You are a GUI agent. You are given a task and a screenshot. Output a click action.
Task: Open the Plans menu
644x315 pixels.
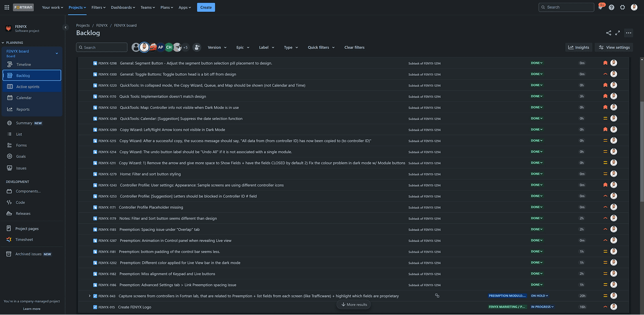tap(167, 7)
